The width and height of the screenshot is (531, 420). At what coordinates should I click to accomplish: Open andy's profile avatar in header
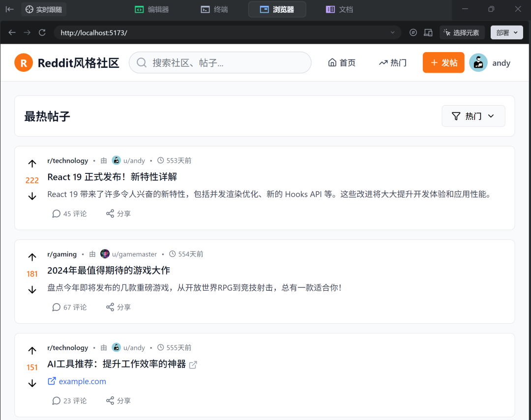tap(478, 62)
